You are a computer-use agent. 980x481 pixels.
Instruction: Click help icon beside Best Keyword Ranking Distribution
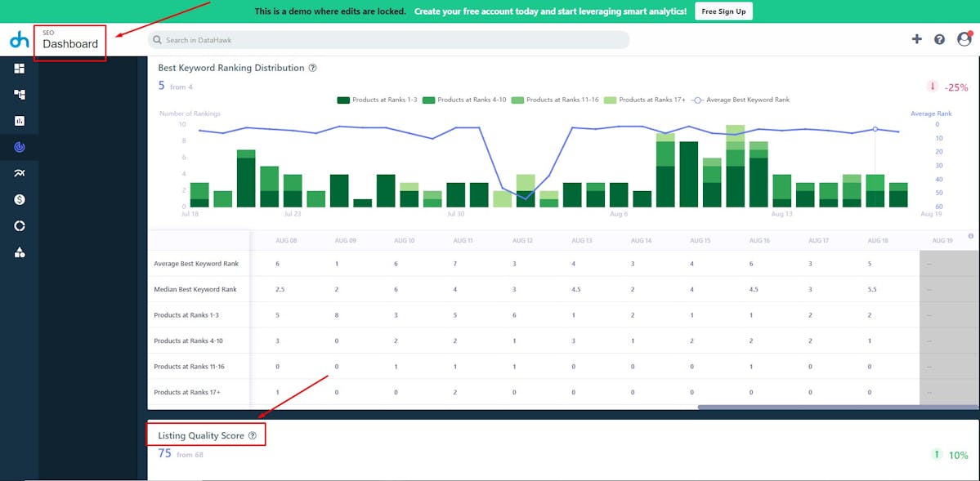click(x=312, y=68)
